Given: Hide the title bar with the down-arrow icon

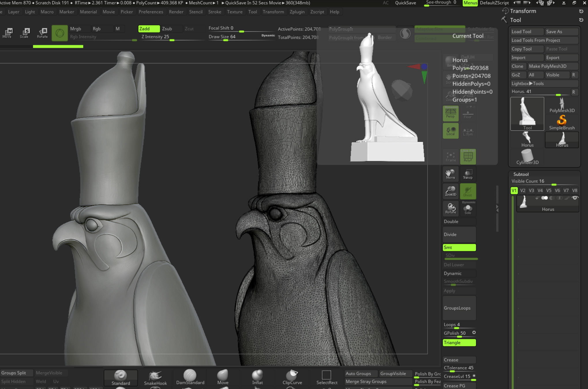Looking at the screenshot, I should (563, 3).
